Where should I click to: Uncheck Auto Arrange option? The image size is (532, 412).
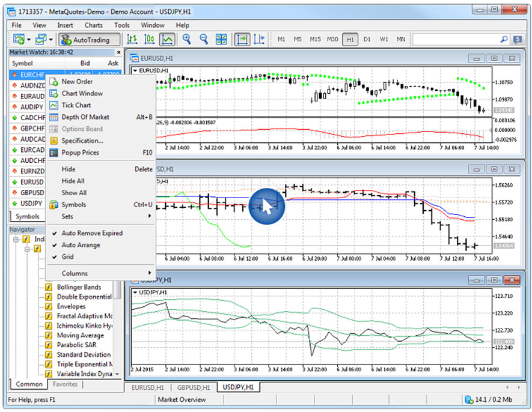coord(101,245)
